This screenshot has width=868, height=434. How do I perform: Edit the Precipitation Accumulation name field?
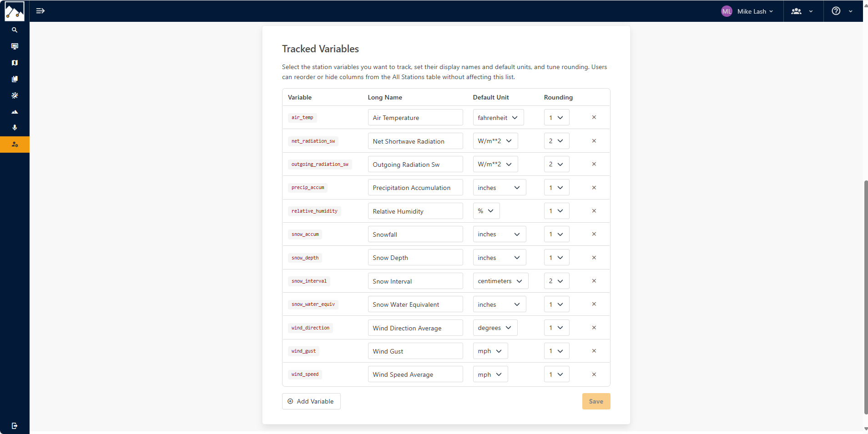click(x=415, y=188)
